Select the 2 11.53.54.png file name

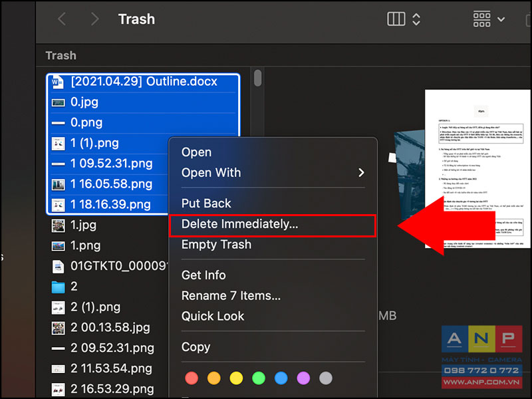point(111,369)
